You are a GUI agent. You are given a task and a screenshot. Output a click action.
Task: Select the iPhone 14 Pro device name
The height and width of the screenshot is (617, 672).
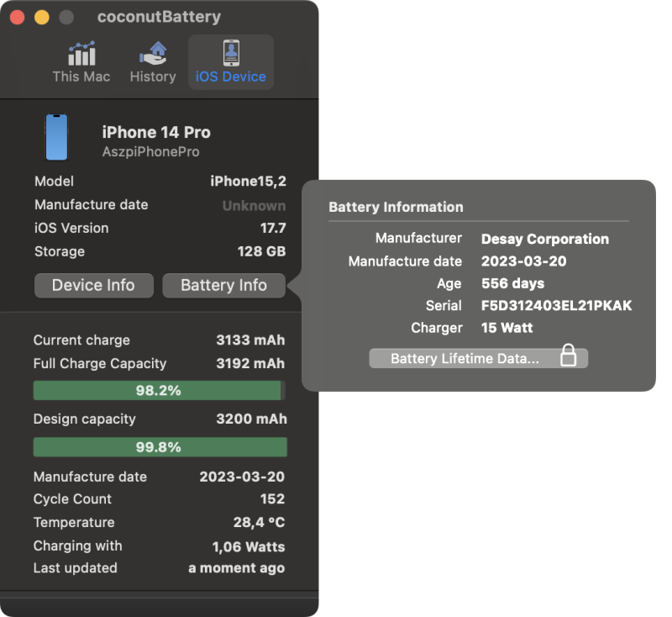156,132
